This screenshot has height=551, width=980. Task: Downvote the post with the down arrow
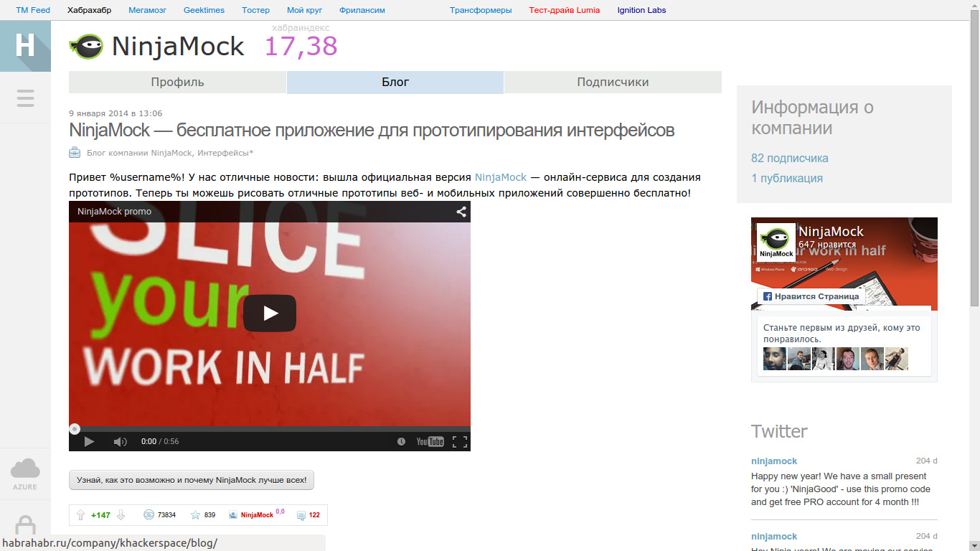pos(121,515)
